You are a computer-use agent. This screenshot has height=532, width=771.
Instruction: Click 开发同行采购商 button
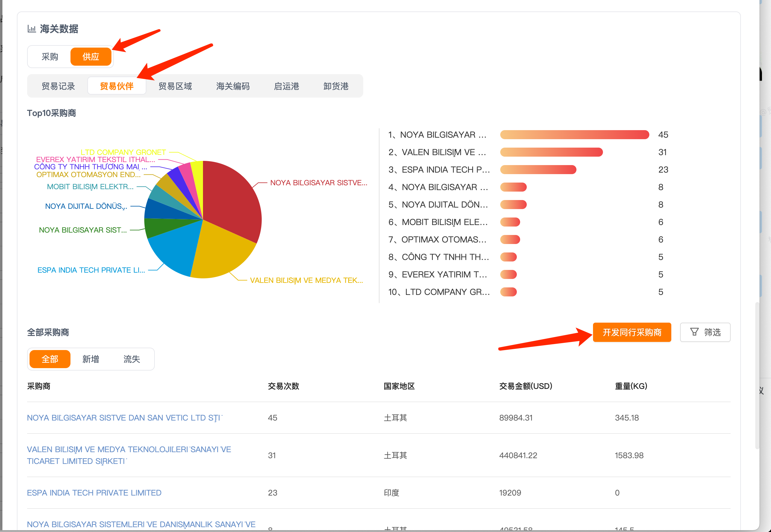pyautogui.click(x=632, y=332)
